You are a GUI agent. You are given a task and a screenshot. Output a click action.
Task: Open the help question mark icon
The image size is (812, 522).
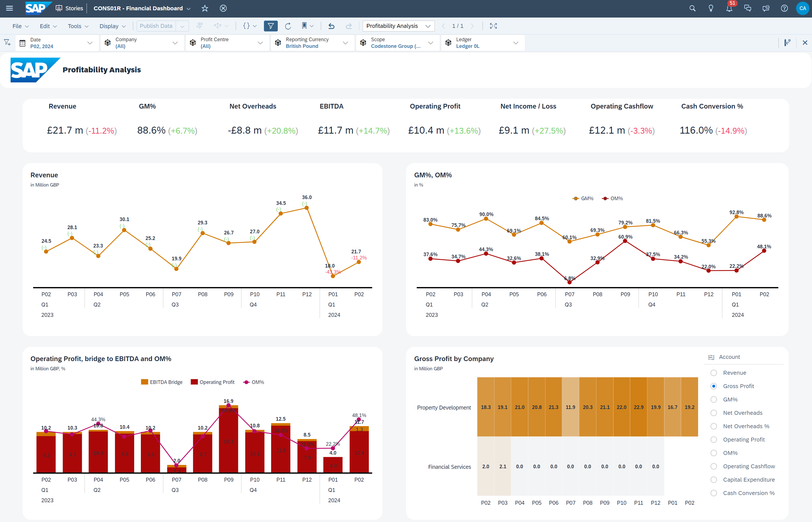[x=784, y=8]
